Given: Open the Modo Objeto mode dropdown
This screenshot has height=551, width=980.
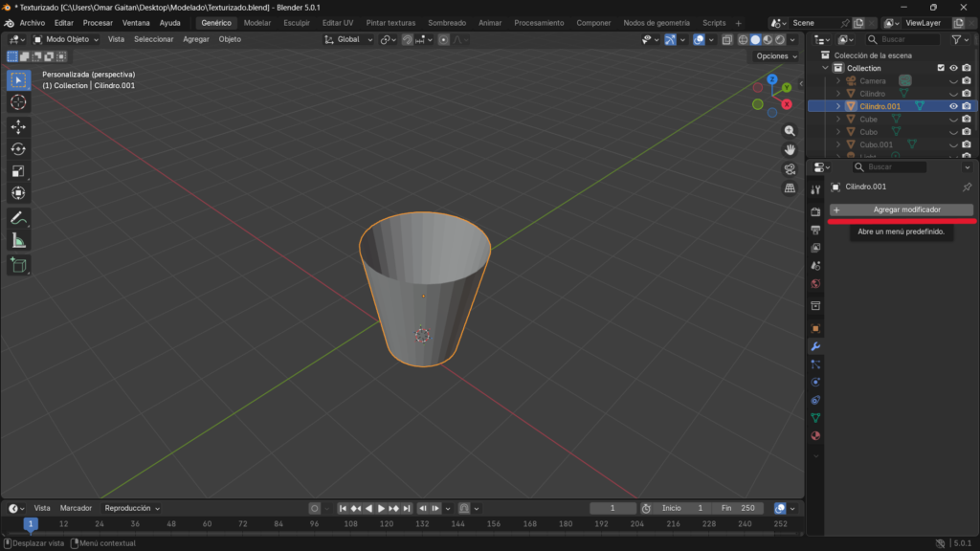Looking at the screenshot, I should 66,39.
